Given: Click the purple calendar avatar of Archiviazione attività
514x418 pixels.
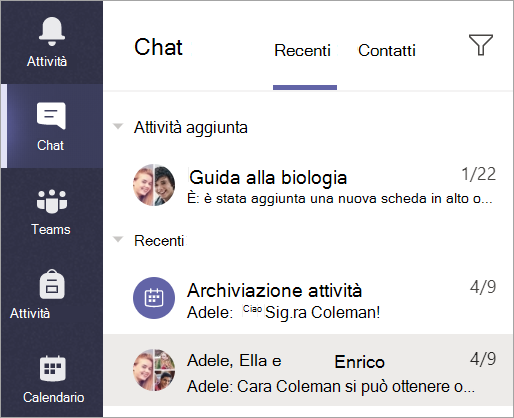Looking at the screenshot, I should tap(154, 298).
